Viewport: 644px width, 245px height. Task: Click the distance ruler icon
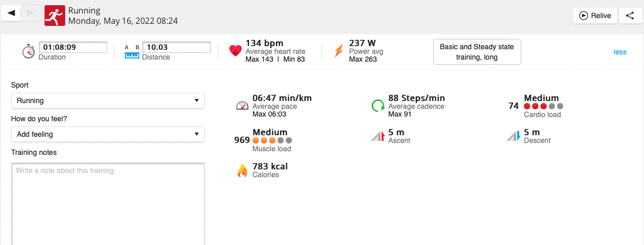pyautogui.click(x=132, y=52)
